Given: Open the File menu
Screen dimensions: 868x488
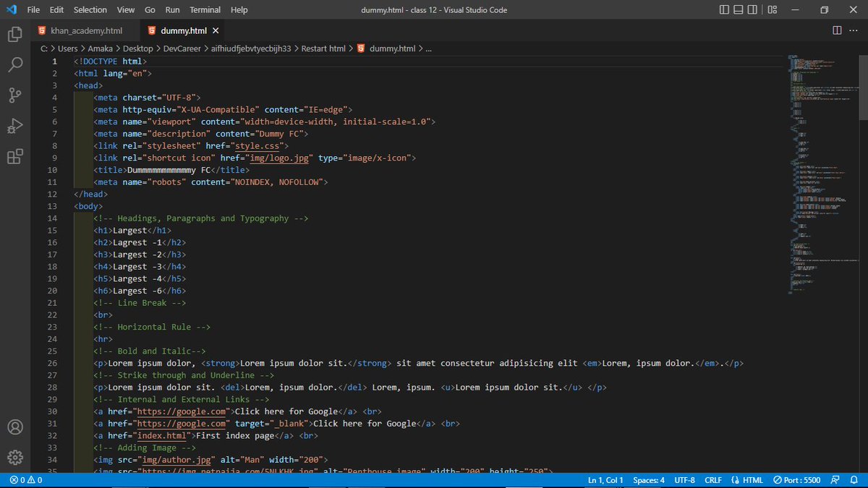Looking at the screenshot, I should coord(33,10).
